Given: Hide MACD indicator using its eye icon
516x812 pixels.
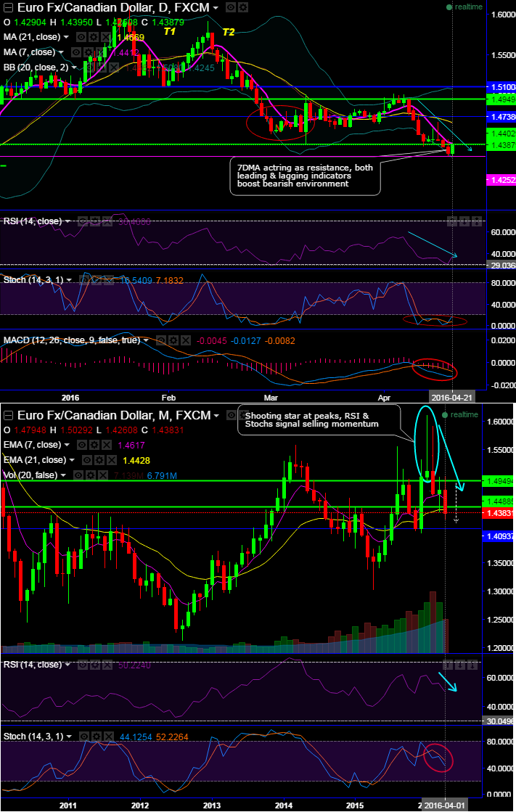Looking at the screenshot, I should [161, 341].
